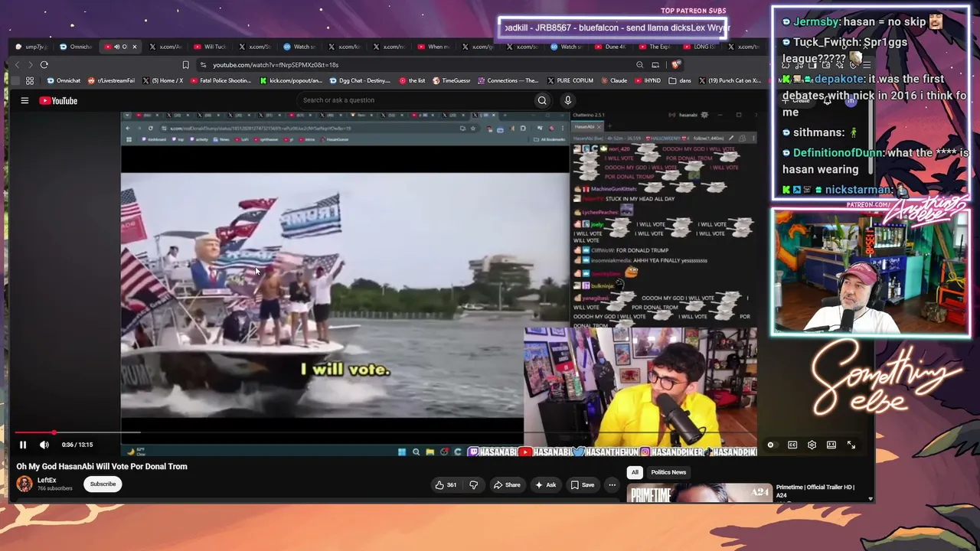Image resolution: width=980 pixels, height=551 pixels.
Task: Click the YouTube search magnifier button
Action: tap(542, 100)
